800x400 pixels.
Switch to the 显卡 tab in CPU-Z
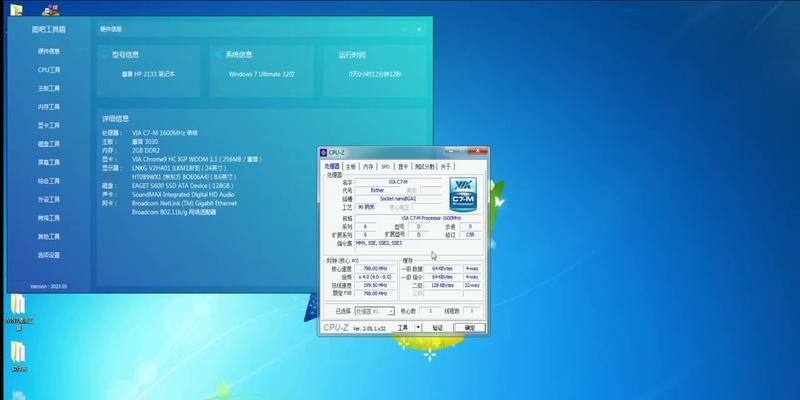pos(403,166)
